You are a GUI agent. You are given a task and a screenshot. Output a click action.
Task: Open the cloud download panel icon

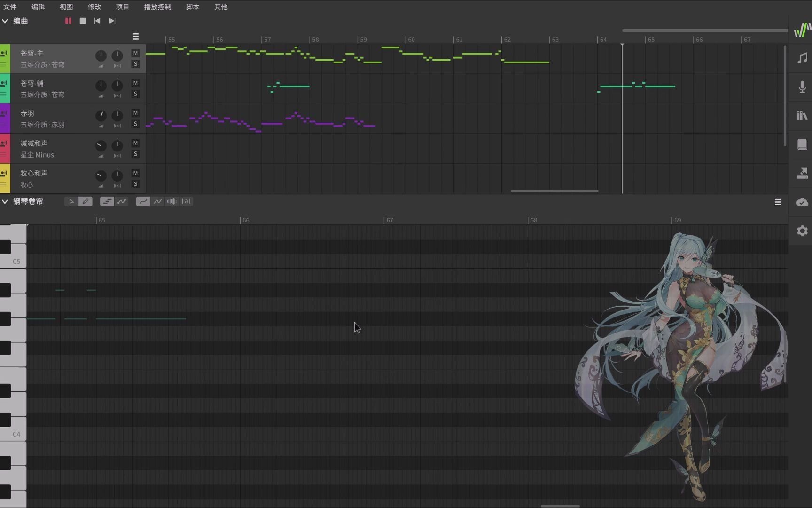[802, 202]
